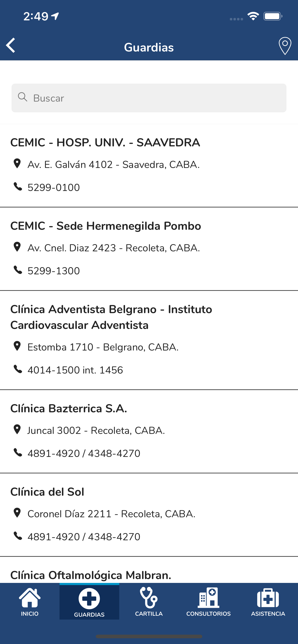Tap the phone icon for 5299-0100
Image resolution: width=298 pixels, height=644 pixels.
18,186
